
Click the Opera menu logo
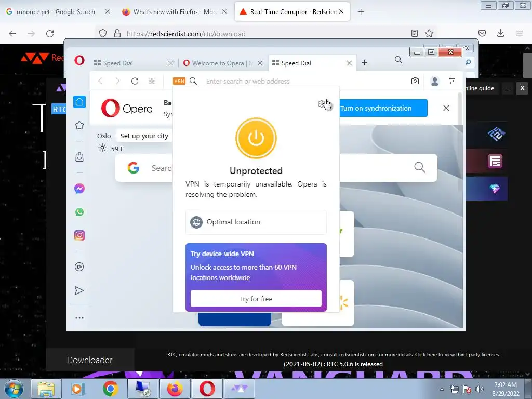(79, 60)
